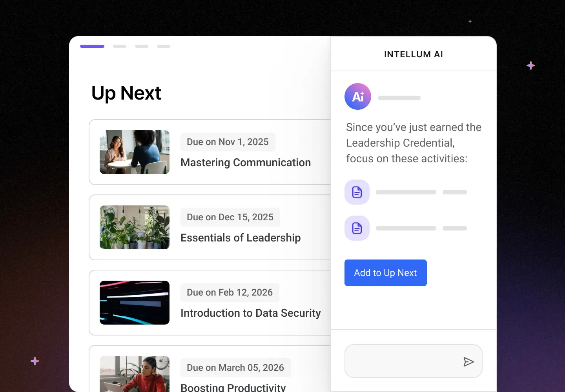Click the Boosting Productivity course thumbnail

click(x=134, y=374)
